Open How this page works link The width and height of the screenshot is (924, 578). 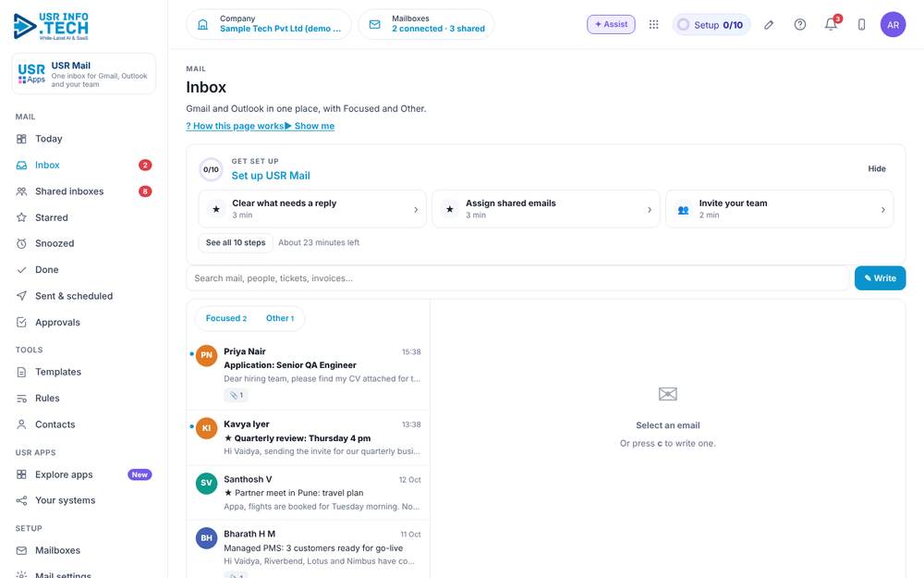(235, 126)
